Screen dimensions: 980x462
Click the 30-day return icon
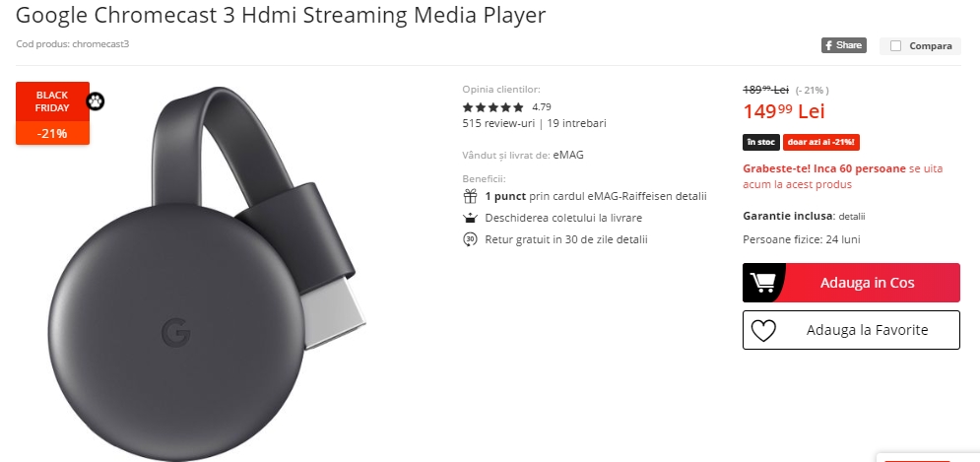tap(470, 238)
